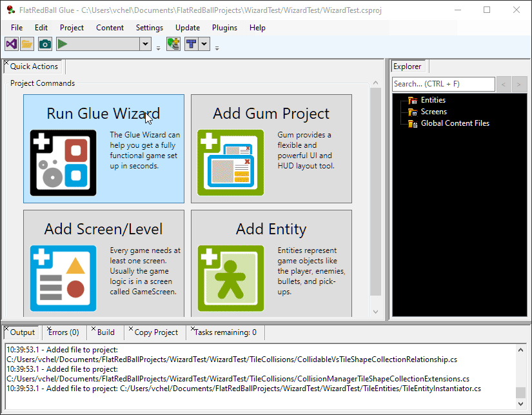Open the File menu

pos(17,28)
